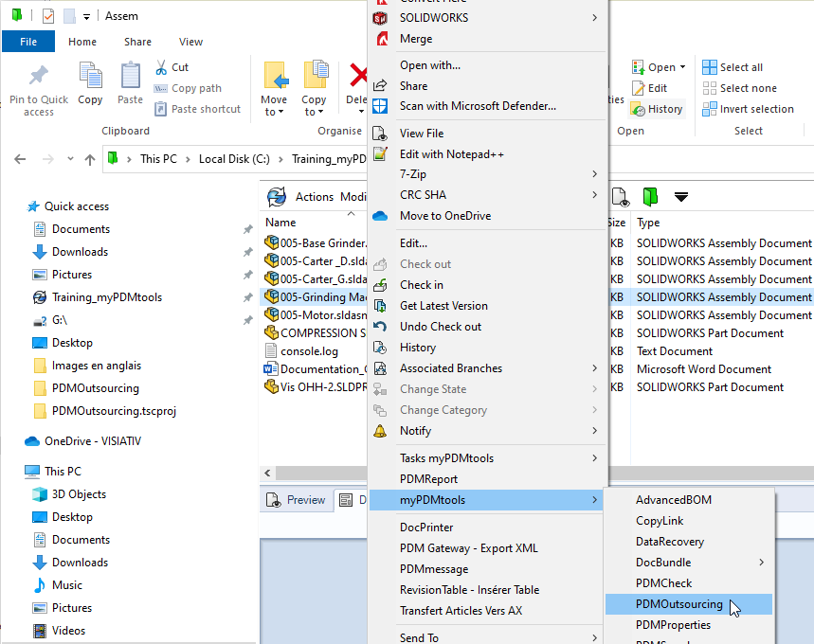814x644 pixels.
Task: Open the Preview tab in lower pane
Action: point(297,500)
